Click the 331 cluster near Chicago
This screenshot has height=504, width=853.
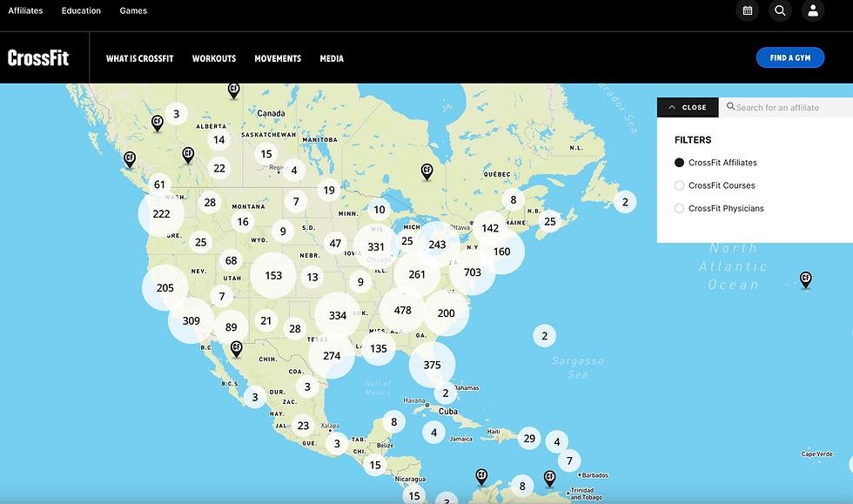click(x=376, y=246)
